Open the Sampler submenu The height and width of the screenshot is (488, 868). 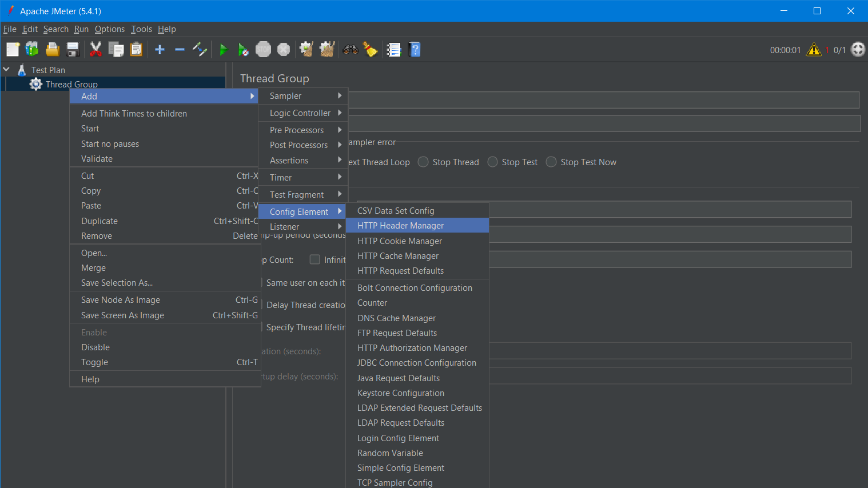302,96
